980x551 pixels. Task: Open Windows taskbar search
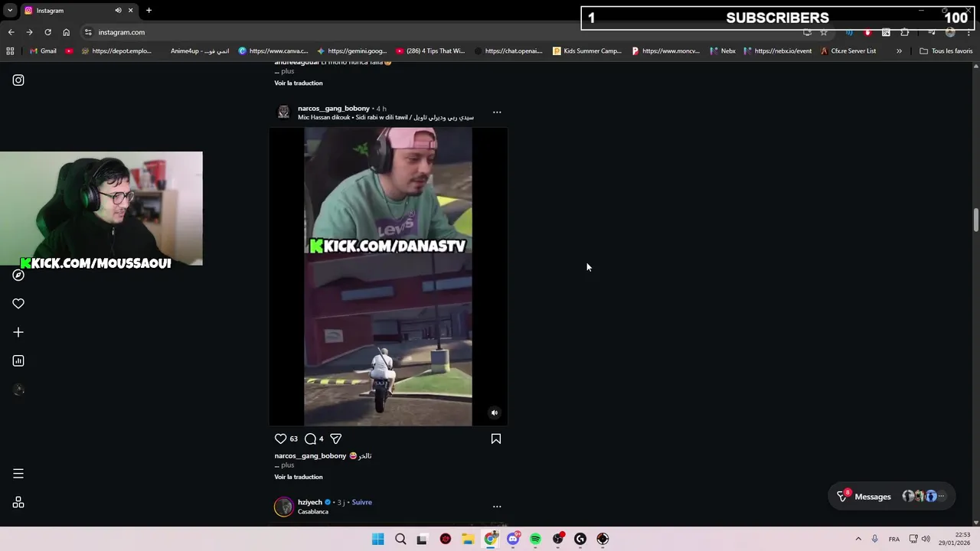click(x=400, y=539)
